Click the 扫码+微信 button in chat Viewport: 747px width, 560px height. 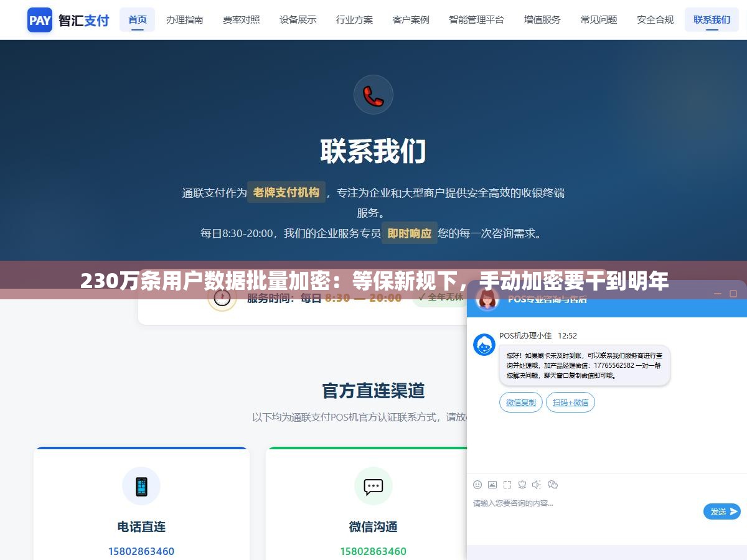click(x=570, y=403)
